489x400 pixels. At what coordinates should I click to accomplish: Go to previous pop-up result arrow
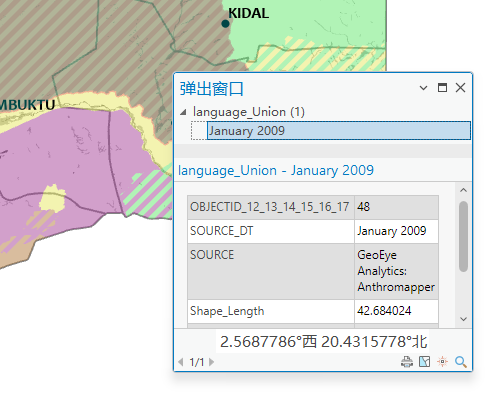[x=181, y=362]
